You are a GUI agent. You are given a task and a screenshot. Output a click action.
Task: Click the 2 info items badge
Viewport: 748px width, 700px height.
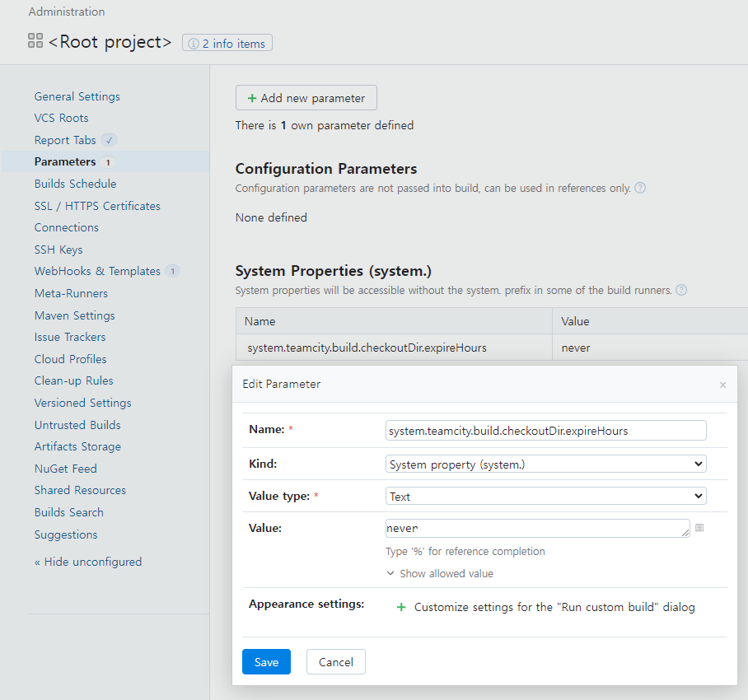(227, 44)
